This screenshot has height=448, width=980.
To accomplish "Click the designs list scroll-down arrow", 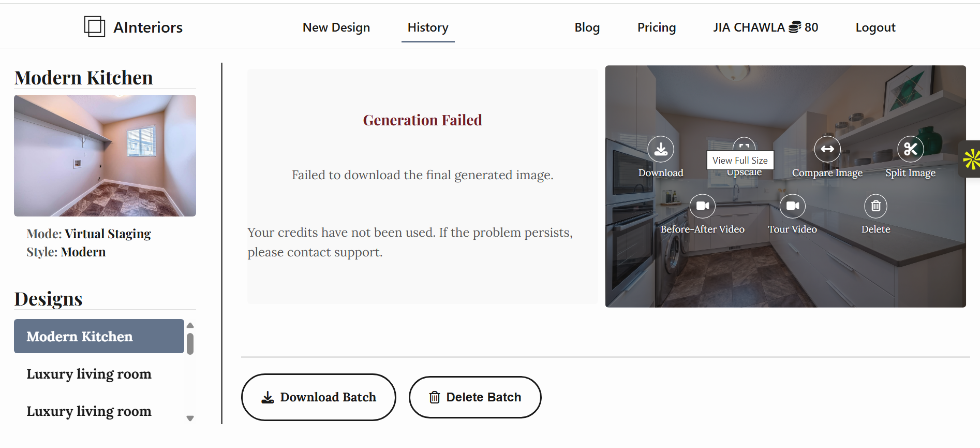I will point(190,418).
